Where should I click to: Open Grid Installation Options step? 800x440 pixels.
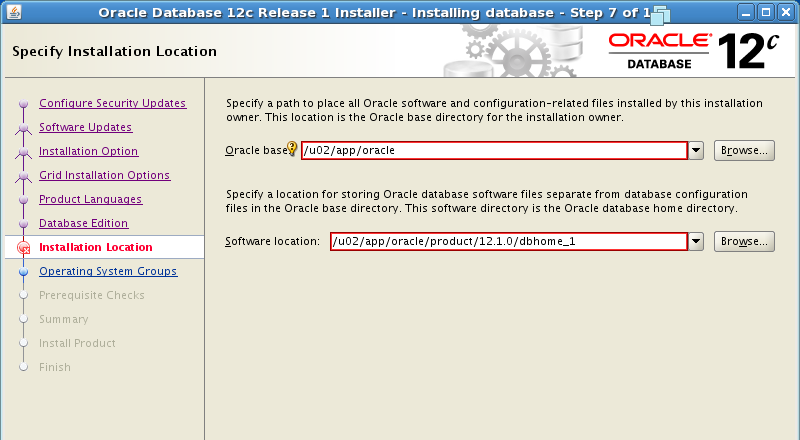click(x=105, y=175)
